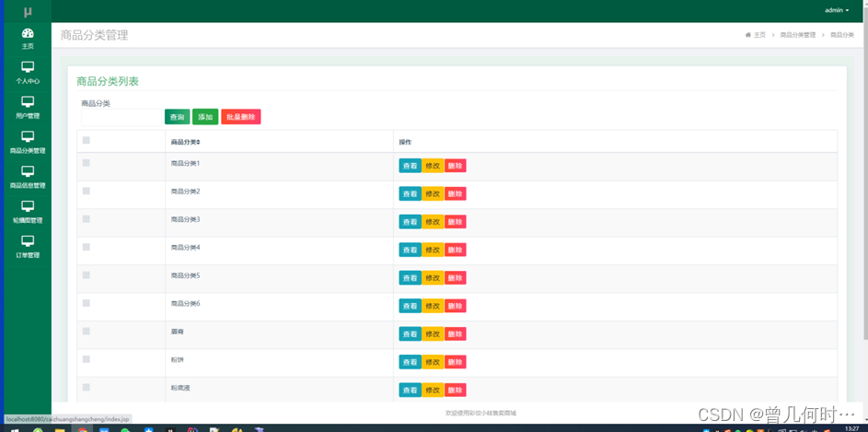
Task: View 商品分类4 with 查看
Action: 410,250
